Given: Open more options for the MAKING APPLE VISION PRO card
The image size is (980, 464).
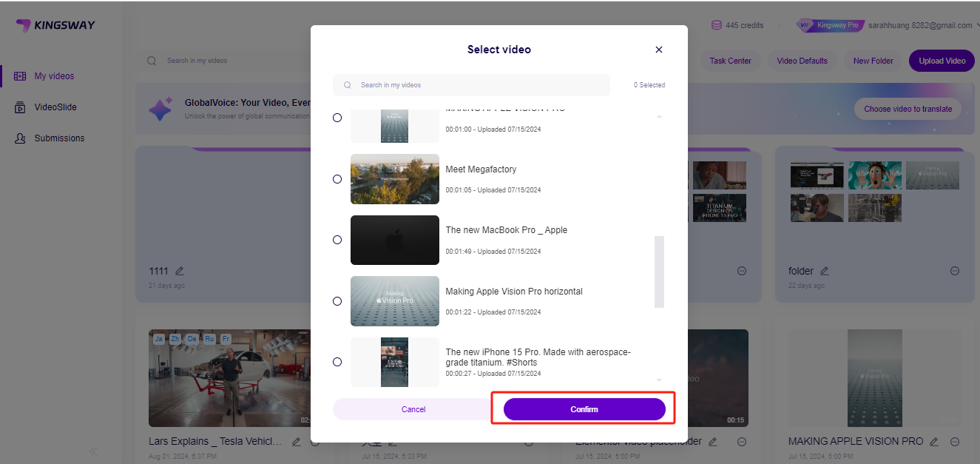Looking at the screenshot, I should click(955, 442).
